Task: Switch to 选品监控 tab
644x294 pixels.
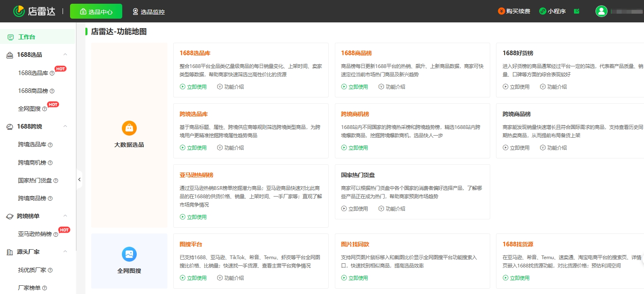Action: pyautogui.click(x=148, y=12)
